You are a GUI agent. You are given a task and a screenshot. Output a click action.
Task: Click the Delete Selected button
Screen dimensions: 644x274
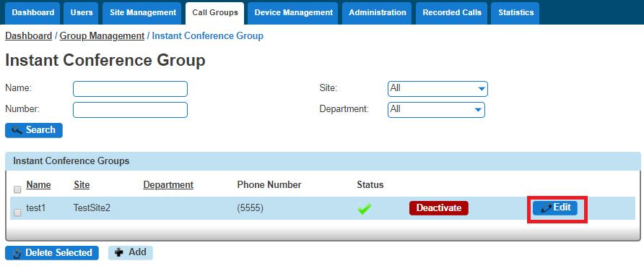click(x=52, y=252)
